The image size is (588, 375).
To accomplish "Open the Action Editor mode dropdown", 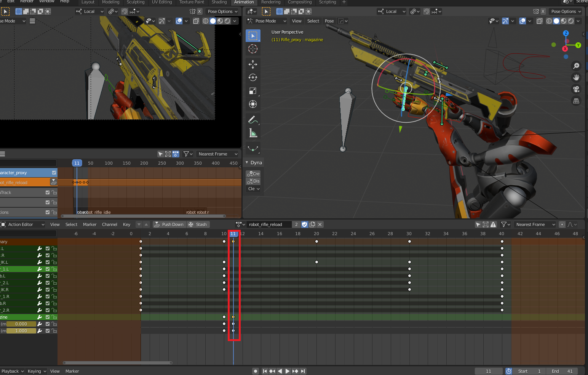I will click(23, 224).
